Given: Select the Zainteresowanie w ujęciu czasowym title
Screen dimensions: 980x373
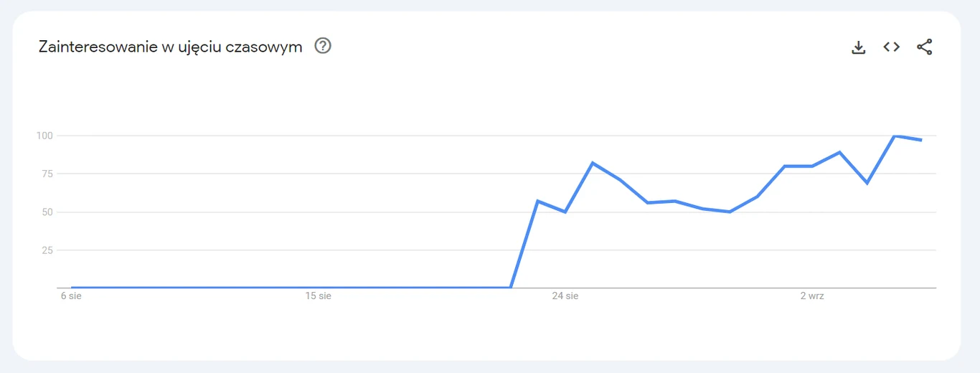Looking at the screenshot, I should click(170, 47).
